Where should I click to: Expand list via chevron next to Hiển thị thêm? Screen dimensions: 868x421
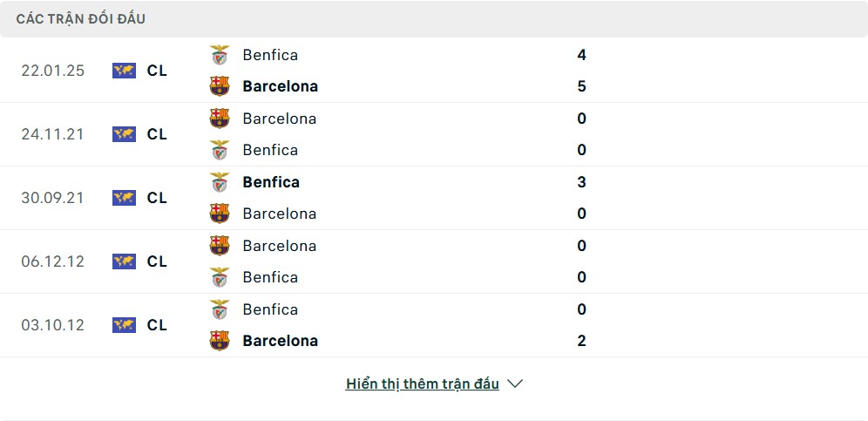point(515,384)
